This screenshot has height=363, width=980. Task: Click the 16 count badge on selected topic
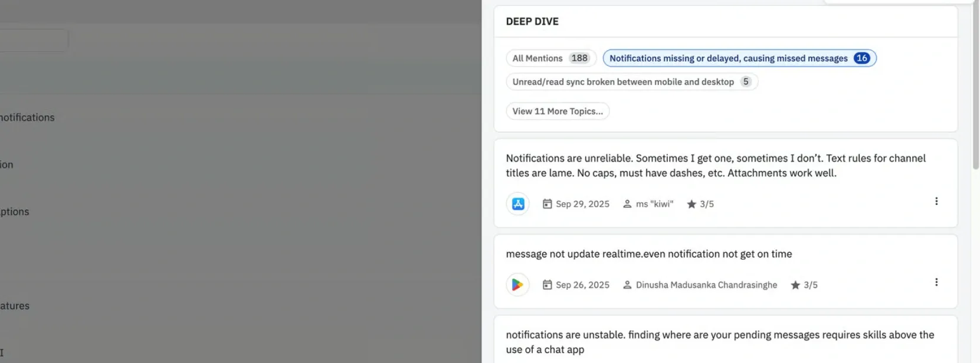pyautogui.click(x=861, y=58)
